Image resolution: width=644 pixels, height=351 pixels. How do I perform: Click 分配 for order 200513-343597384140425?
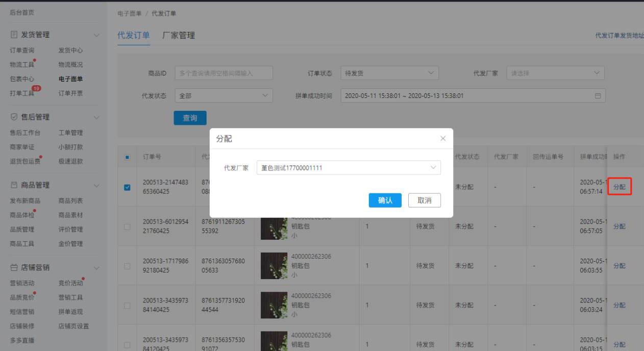pyautogui.click(x=619, y=305)
